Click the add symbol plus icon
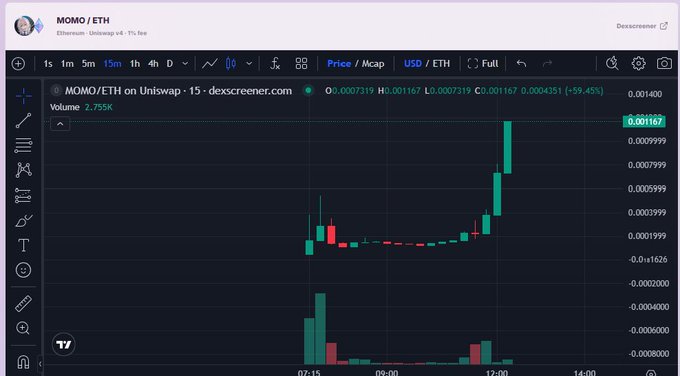680x376 pixels. coord(18,64)
